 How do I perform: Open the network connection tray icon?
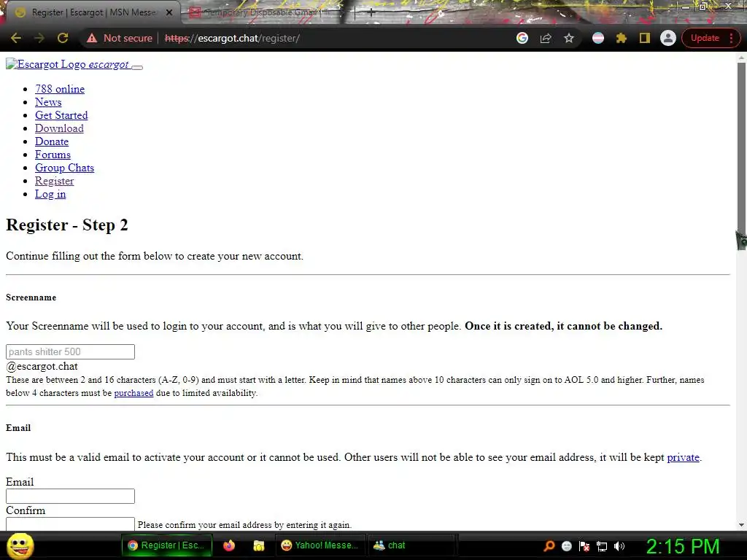point(602,545)
